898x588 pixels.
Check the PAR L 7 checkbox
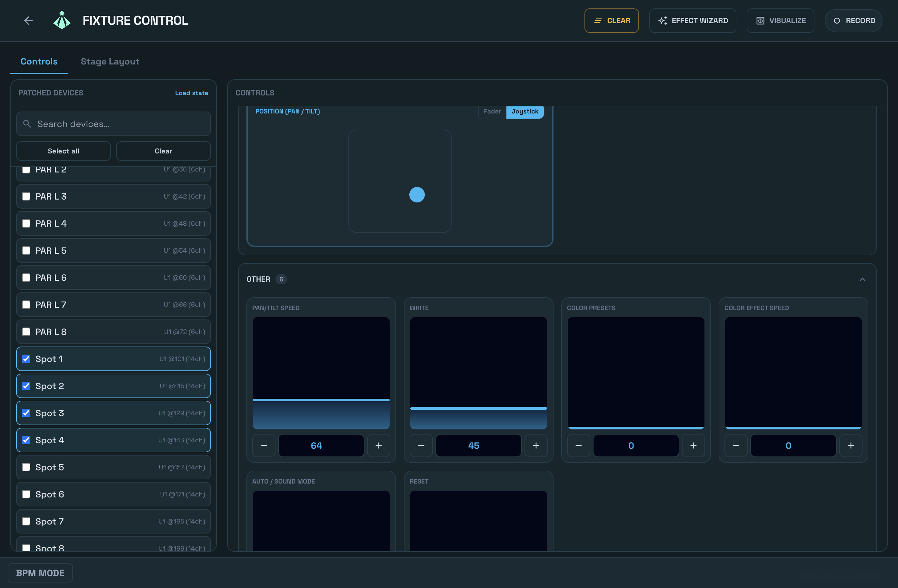(x=26, y=304)
